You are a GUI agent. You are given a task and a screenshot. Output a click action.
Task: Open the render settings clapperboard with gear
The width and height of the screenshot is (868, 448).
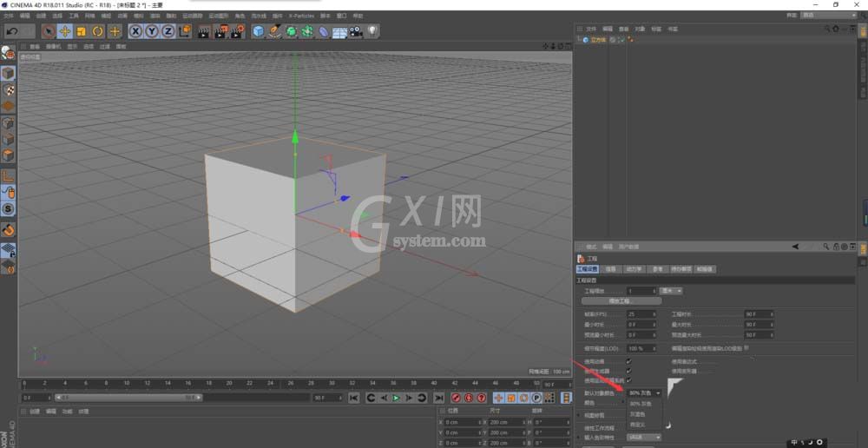click(238, 31)
